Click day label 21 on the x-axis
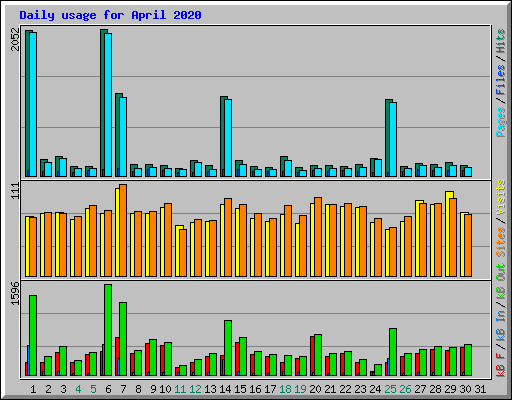Image resolution: width=512 pixels, height=400 pixels. [x=330, y=389]
